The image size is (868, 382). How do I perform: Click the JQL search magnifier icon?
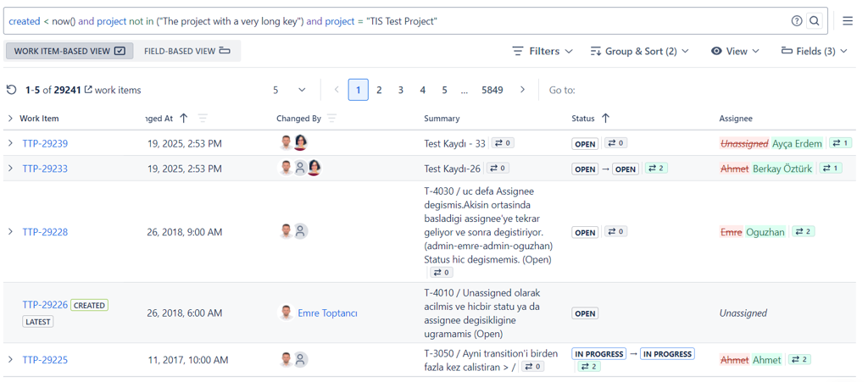point(815,21)
